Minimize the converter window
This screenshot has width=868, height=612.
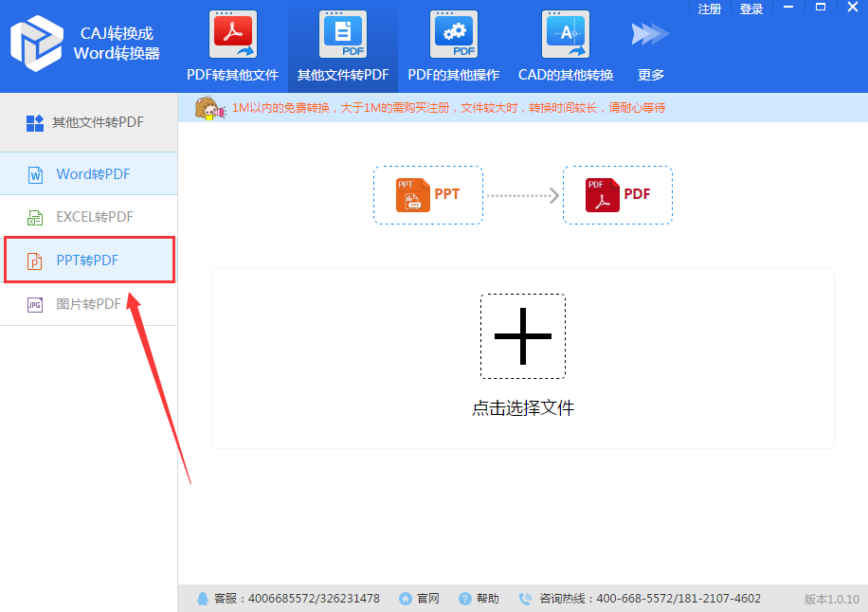click(x=788, y=8)
